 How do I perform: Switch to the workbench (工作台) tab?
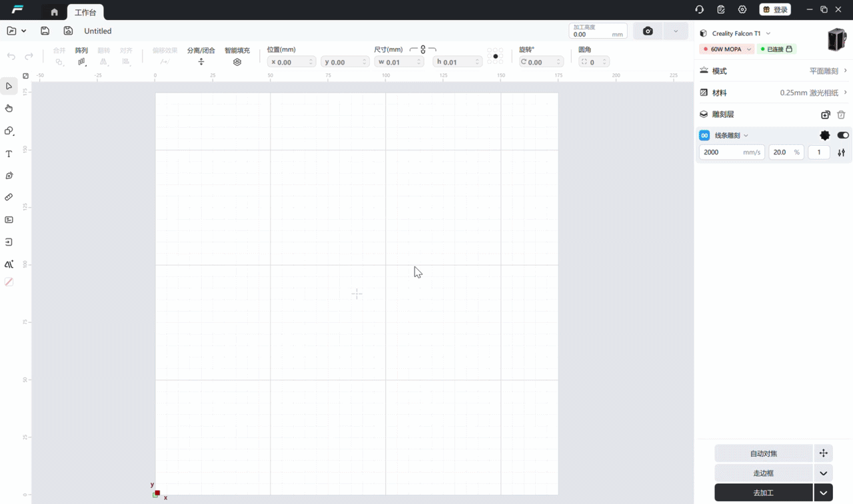pyautogui.click(x=85, y=12)
